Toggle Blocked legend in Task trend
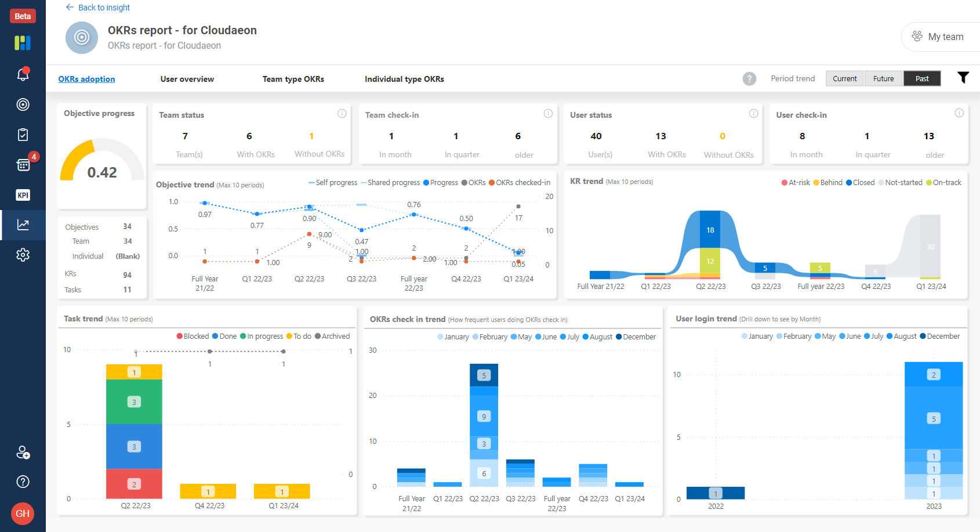This screenshot has width=980, height=532. 193,336
